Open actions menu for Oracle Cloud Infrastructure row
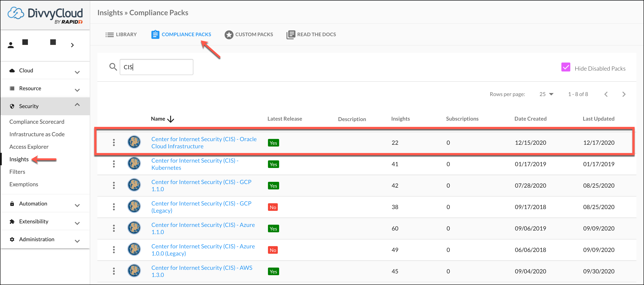Viewport: 644px width, 285px height. (114, 143)
